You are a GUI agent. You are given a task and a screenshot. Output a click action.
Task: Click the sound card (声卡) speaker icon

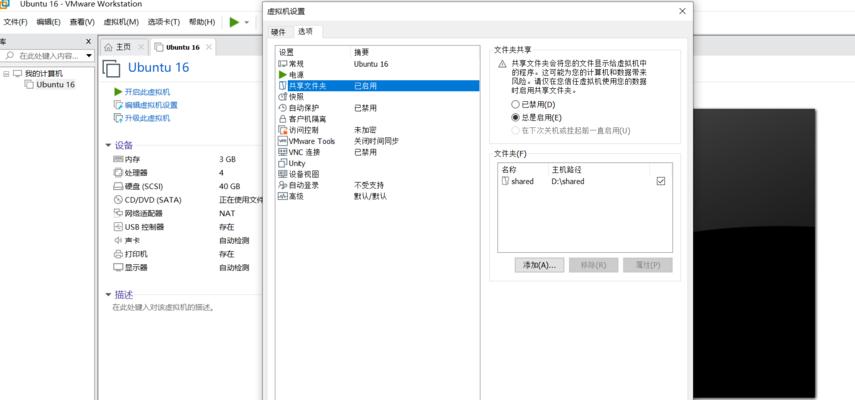(118, 240)
